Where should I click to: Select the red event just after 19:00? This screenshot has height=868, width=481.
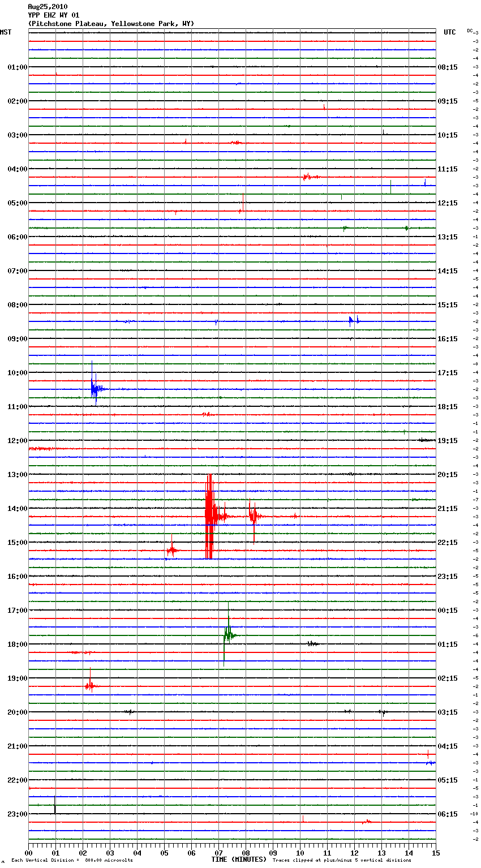[89, 686]
